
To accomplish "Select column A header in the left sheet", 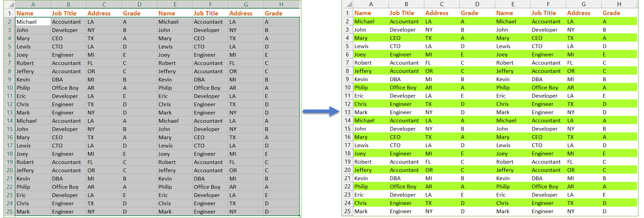I will click(x=33, y=4).
